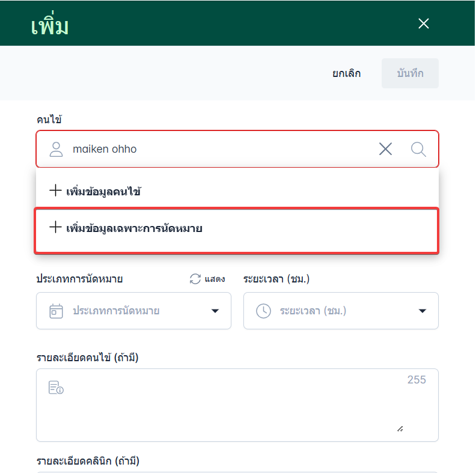The height and width of the screenshot is (473, 476).
Task: Click the patient search magnifier icon
Action: pos(418,149)
